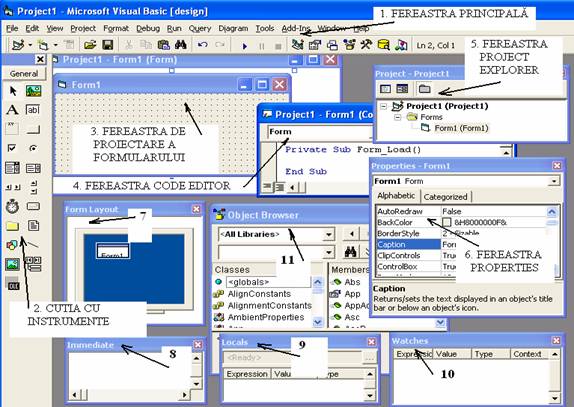574x407 pixels.
Task: Click the BackColor color swatch
Action: point(447,223)
